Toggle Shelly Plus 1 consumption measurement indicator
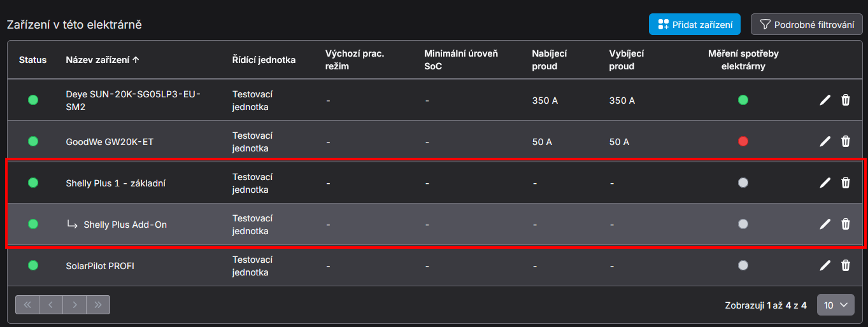This screenshot has height=327, width=868. (x=743, y=183)
